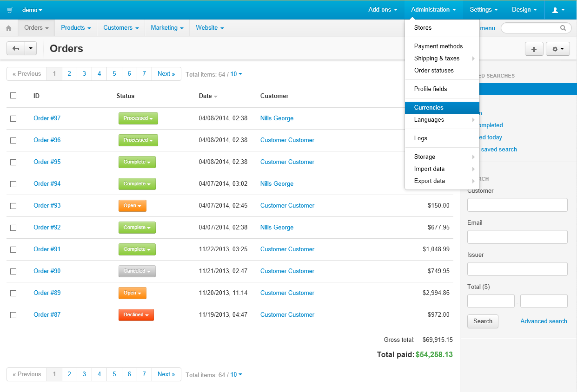
Task: Click the shopping cart storefront icon
Action: (10, 10)
